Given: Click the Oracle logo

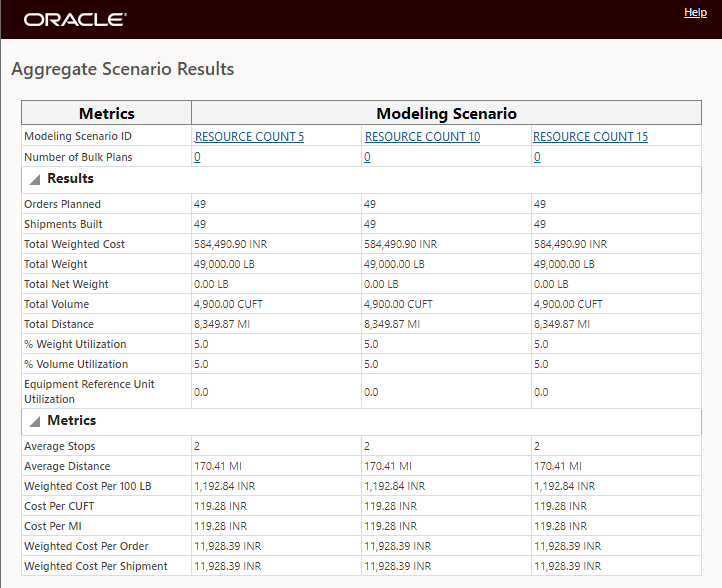Looking at the screenshot, I should point(75,19).
